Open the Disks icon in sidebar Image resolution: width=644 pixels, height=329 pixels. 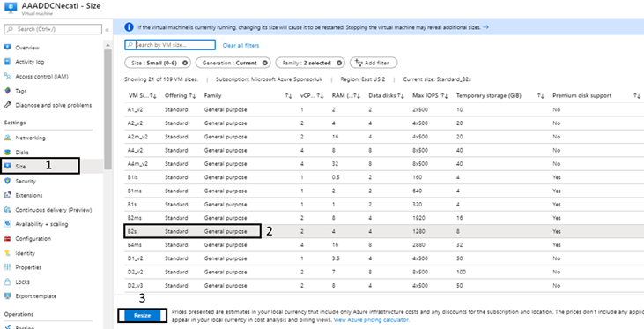7,153
